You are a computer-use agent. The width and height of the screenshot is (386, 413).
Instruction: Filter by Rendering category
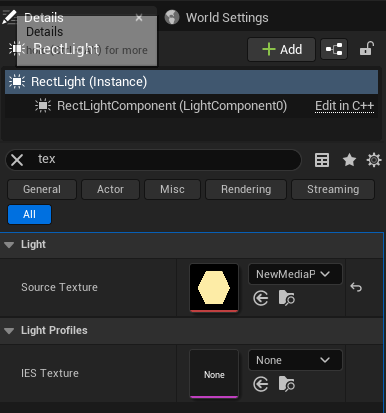tap(246, 189)
